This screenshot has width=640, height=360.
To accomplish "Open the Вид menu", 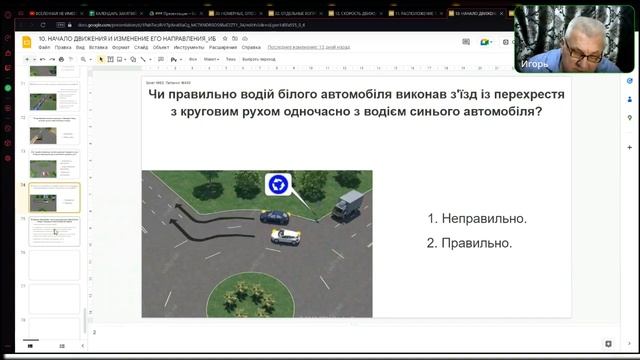I will [80, 47].
